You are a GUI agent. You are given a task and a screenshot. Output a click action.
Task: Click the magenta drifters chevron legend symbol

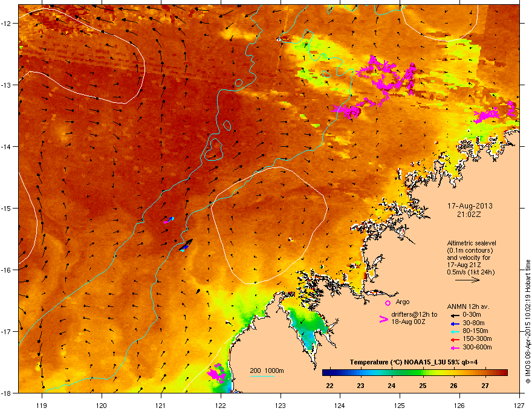[x=383, y=319]
